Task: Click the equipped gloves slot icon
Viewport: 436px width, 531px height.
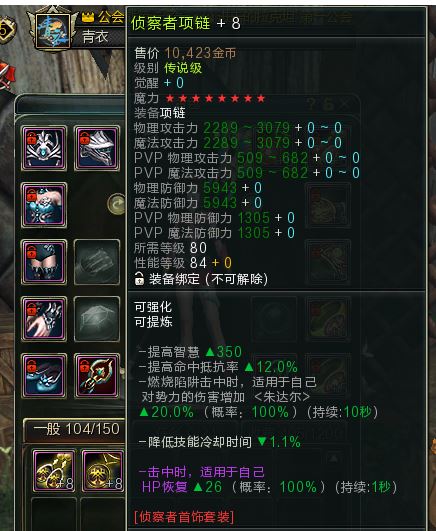Action: click(44, 319)
